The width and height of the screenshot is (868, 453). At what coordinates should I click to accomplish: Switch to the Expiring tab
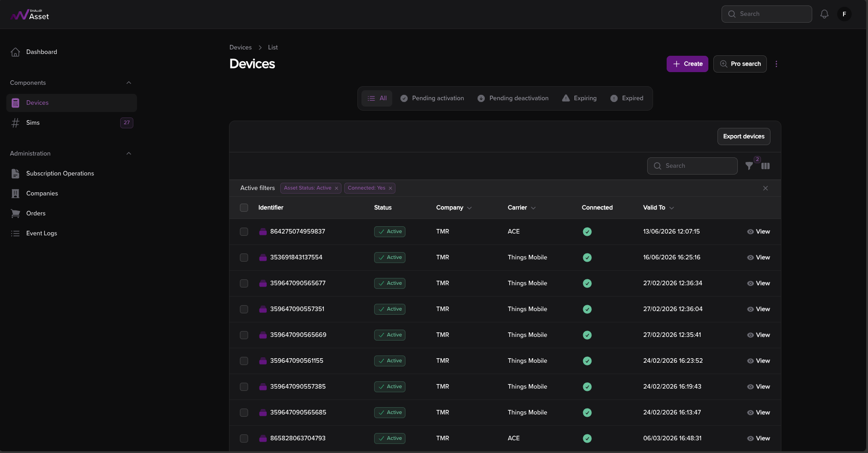[x=579, y=98]
